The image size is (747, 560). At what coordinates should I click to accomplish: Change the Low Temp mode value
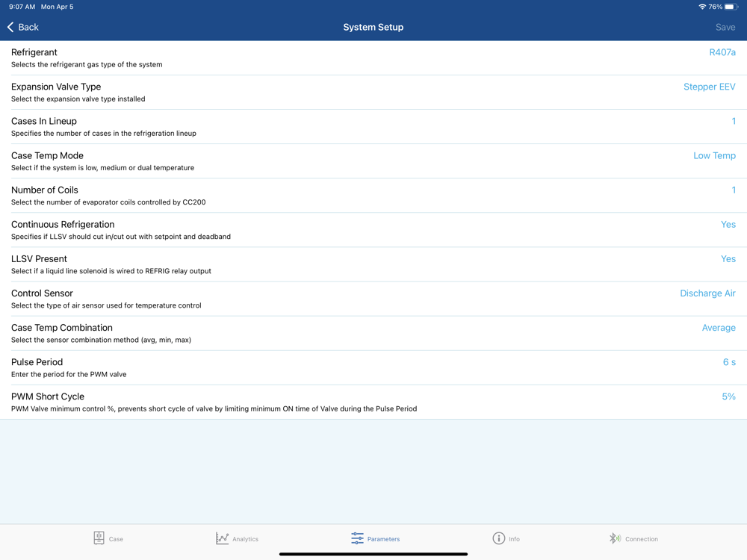pos(714,156)
